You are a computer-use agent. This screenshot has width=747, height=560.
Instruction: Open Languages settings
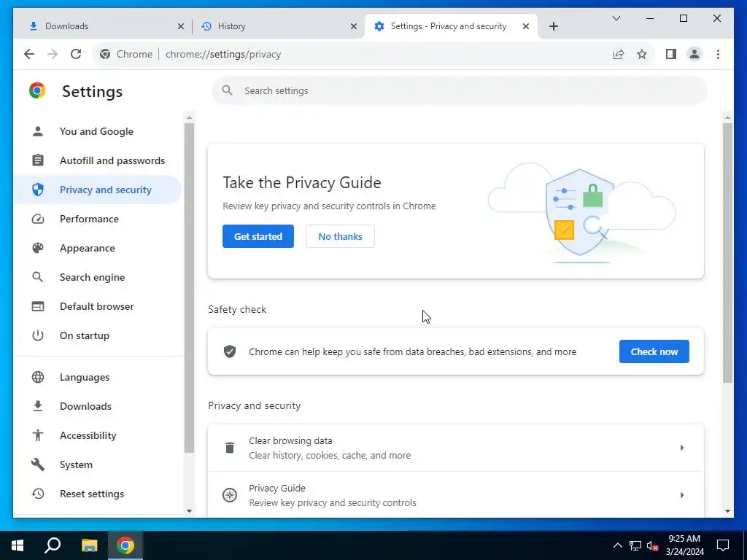pyautogui.click(x=98, y=377)
